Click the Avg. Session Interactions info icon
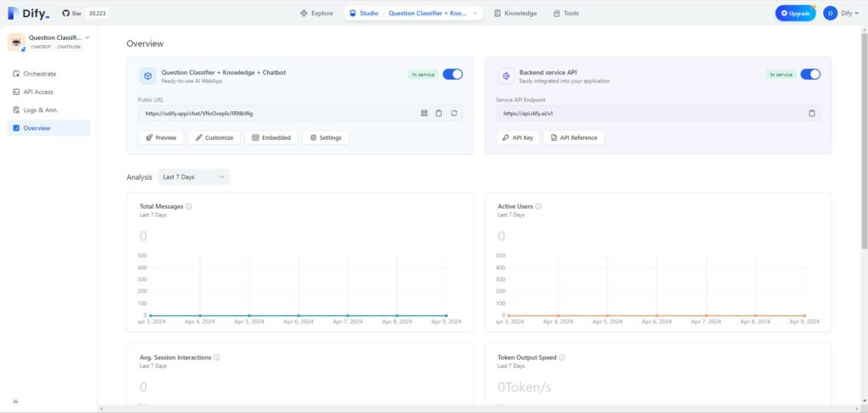 (x=216, y=358)
